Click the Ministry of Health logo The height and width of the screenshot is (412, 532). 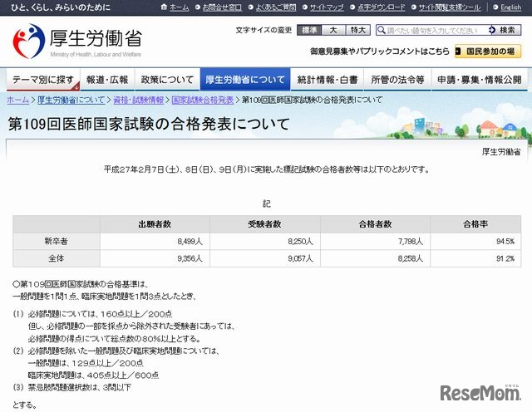pyautogui.click(x=76, y=42)
